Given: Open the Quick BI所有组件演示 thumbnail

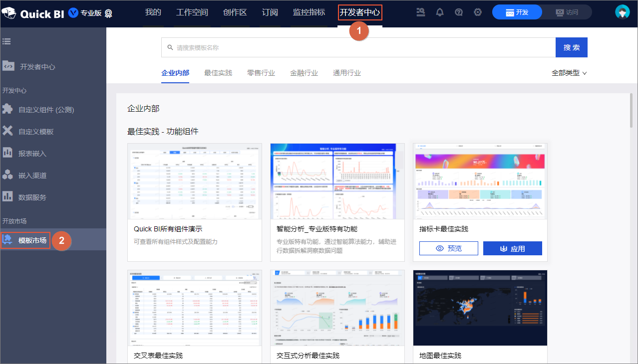Looking at the screenshot, I should coord(195,181).
